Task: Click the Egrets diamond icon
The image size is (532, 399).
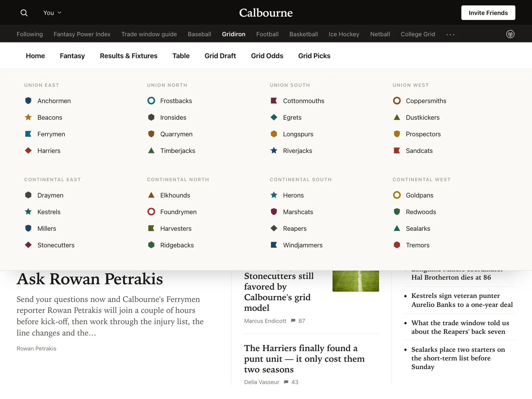Action: [x=274, y=117]
